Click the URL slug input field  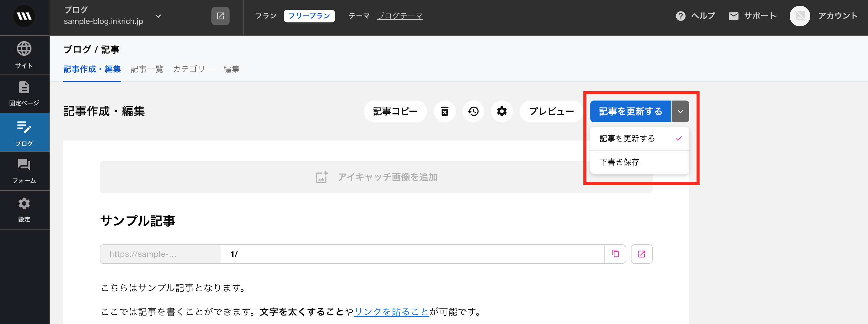tap(412, 254)
